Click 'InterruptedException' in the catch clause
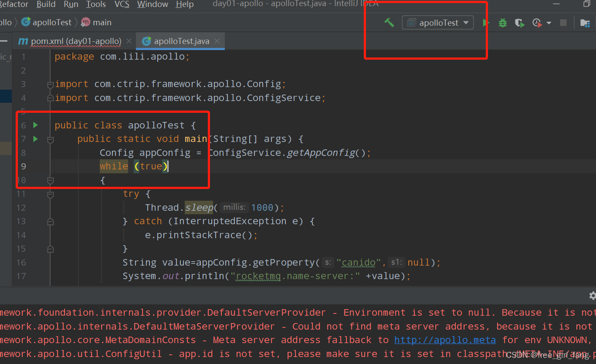The height and width of the screenshot is (364, 596). pyautogui.click(x=230, y=221)
